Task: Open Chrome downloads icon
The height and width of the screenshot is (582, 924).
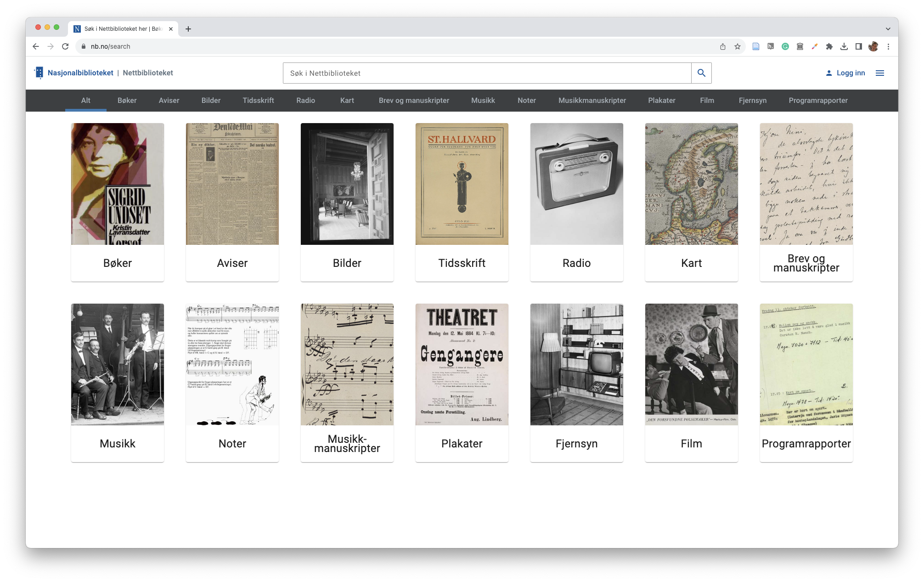Action: 844,46
